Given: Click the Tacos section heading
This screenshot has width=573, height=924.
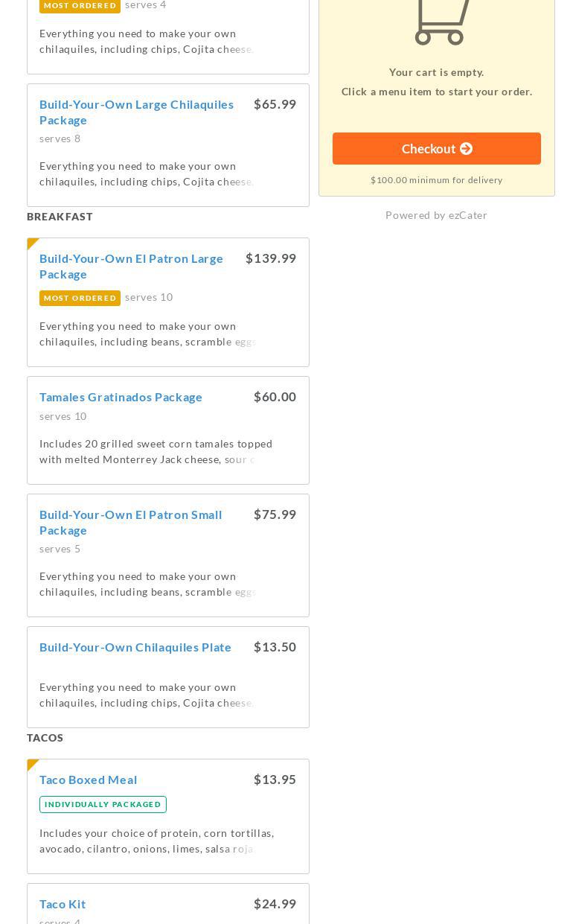Looking at the screenshot, I should point(45,738).
